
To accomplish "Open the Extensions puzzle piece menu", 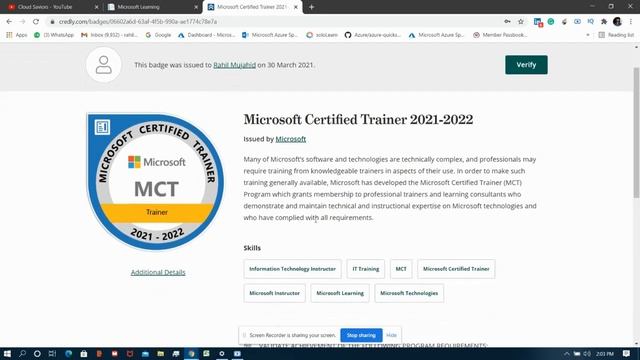I will click(x=604, y=22).
